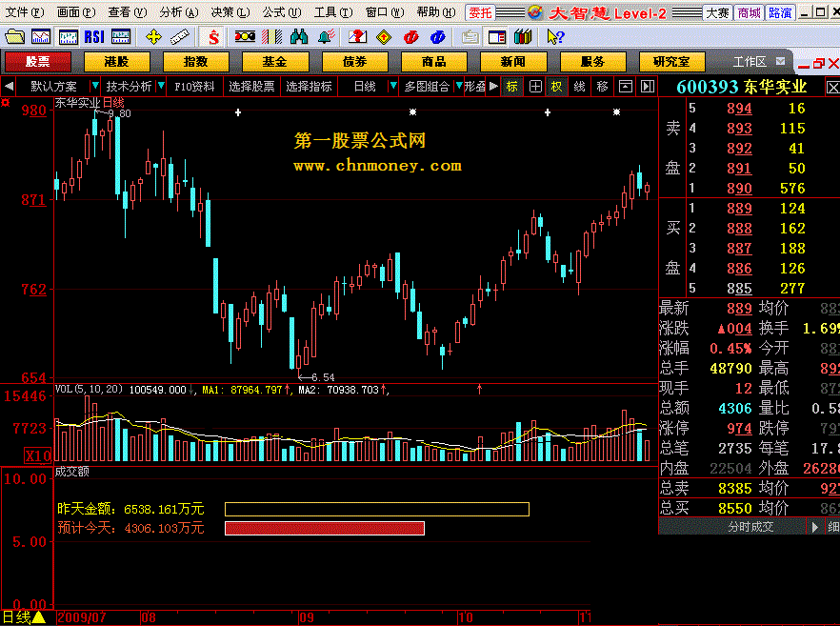The width and height of the screenshot is (840, 626).
Task: Click the 路演 roadshow button
Action: pyautogui.click(x=780, y=12)
